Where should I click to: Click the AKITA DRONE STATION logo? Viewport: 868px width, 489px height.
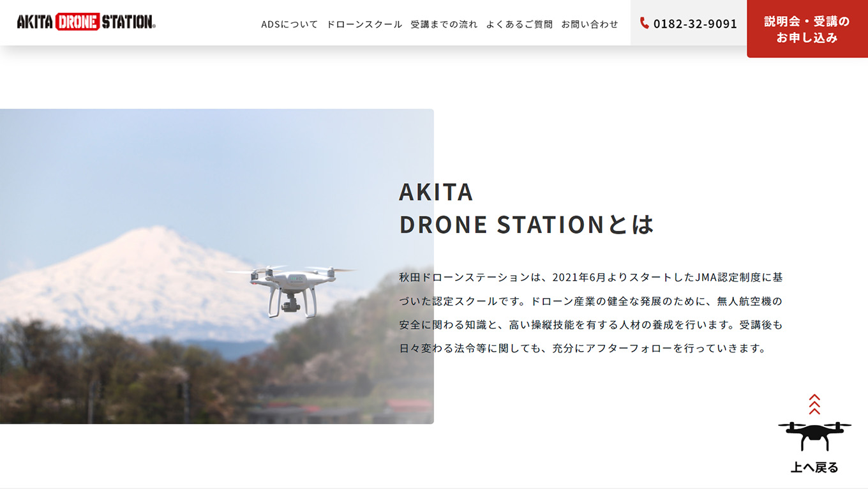coord(86,22)
